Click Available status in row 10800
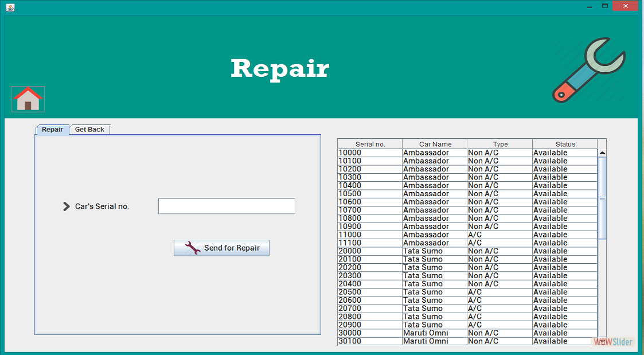 point(565,219)
